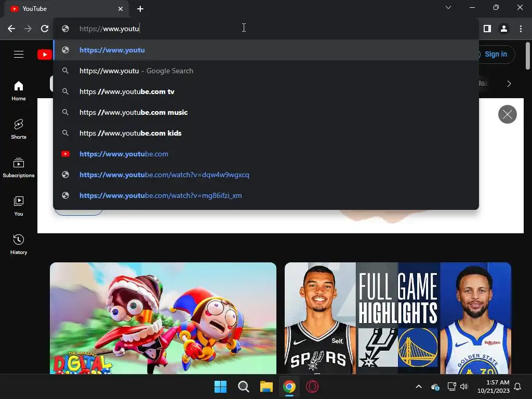The height and width of the screenshot is (399, 532).
Task: Open the watch?v=dqw4w9wgxcq URL suggestion
Action: [x=266, y=175]
